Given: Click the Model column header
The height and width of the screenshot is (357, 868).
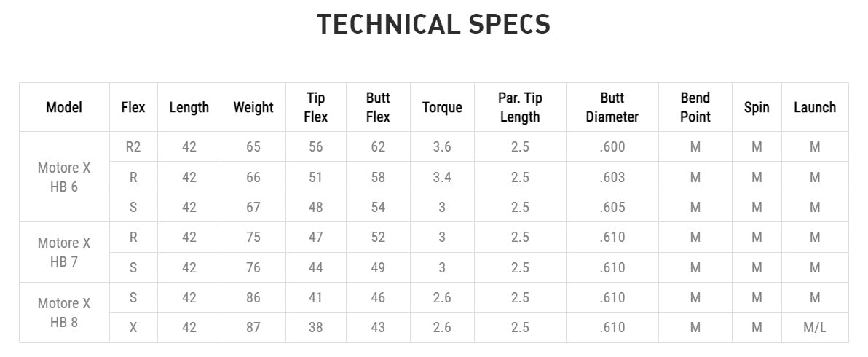Looking at the screenshot, I should (x=64, y=107).
